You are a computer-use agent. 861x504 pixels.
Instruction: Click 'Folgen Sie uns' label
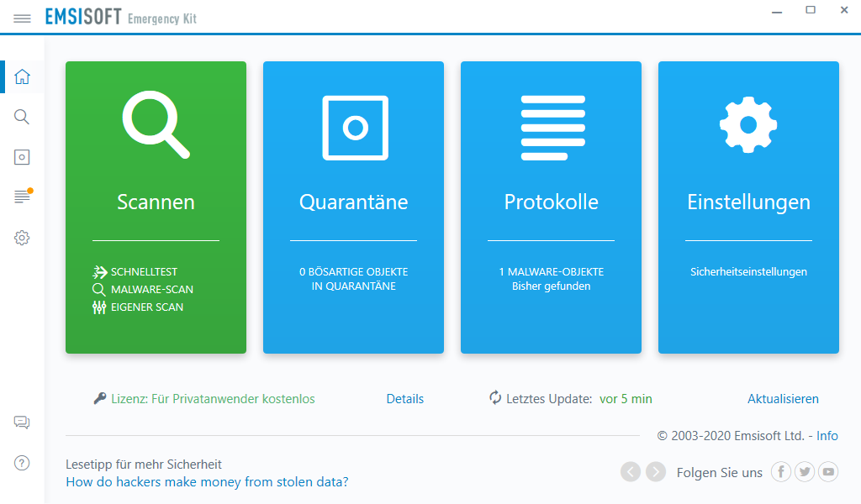coord(720,472)
